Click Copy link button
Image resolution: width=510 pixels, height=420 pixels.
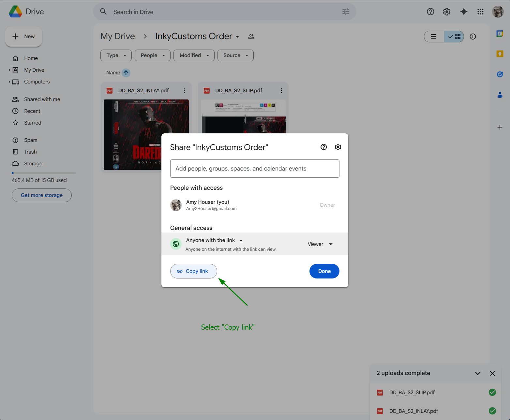click(194, 271)
